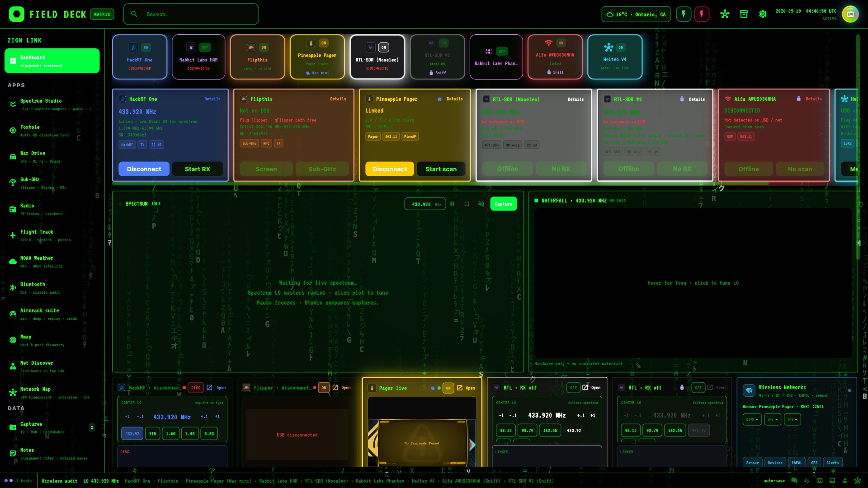
Task: Open Captures in DATA section
Action: point(52,427)
